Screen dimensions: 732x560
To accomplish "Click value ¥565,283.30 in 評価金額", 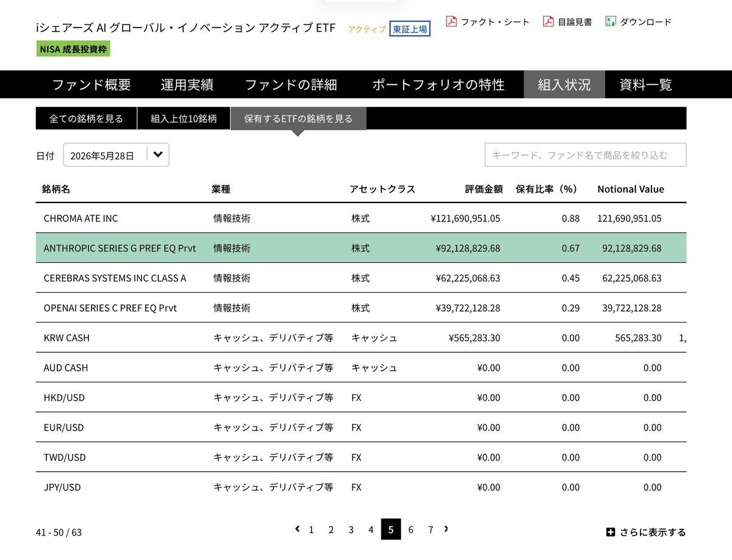I will coord(475,338).
